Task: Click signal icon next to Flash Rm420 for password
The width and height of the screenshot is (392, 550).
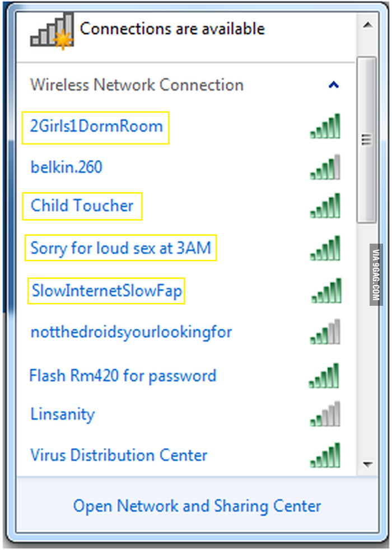Action: coord(324,376)
